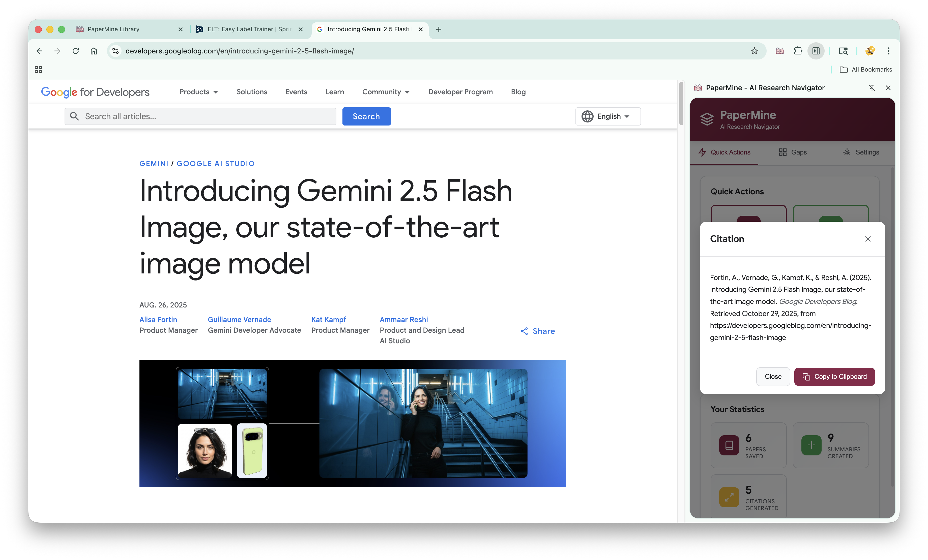Click the Copy to Clipboard button
928x560 pixels.
tap(834, 377)
